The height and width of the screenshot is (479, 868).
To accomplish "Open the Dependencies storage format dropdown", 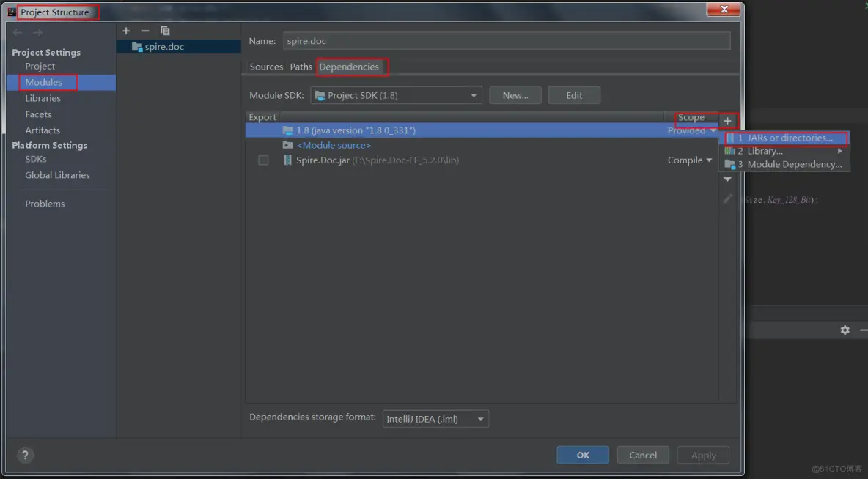I will [x=435, y=419].
